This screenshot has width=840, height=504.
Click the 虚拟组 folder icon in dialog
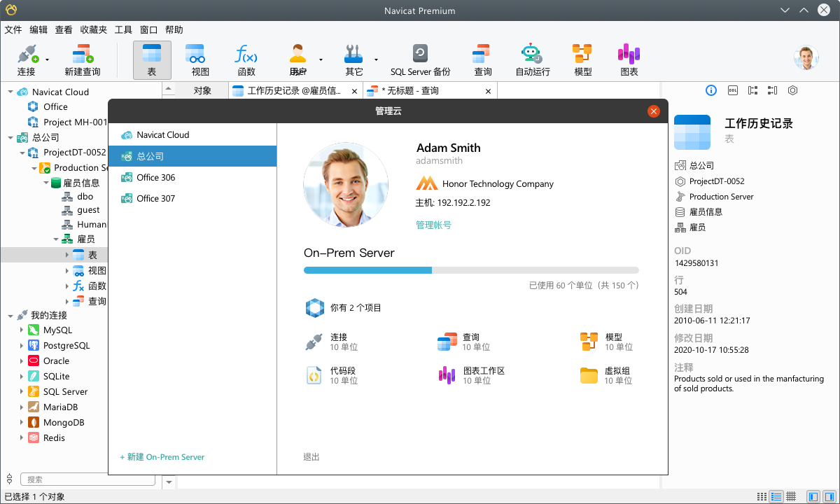[589, 376]
